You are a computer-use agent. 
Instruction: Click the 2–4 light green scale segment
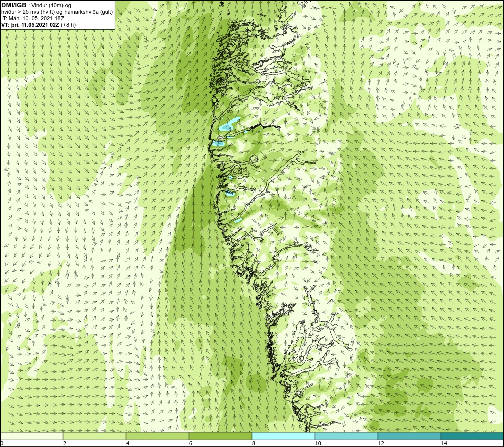click(x=95, y=436)
